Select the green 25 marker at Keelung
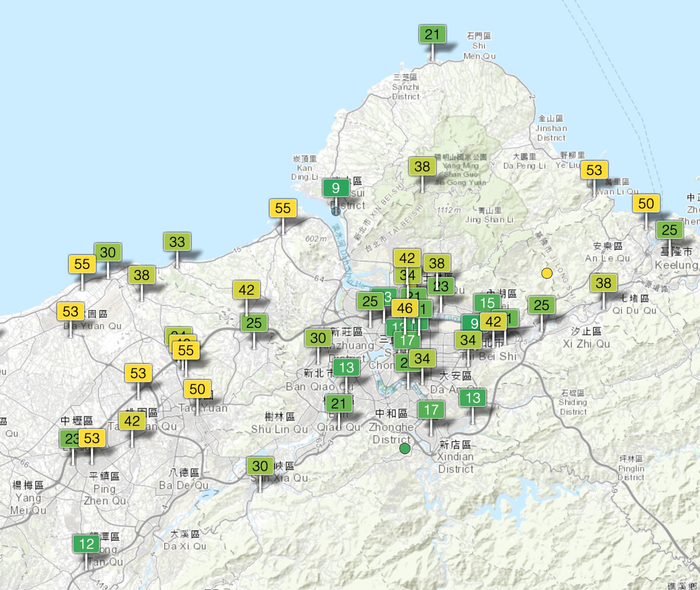 (669, 230)
